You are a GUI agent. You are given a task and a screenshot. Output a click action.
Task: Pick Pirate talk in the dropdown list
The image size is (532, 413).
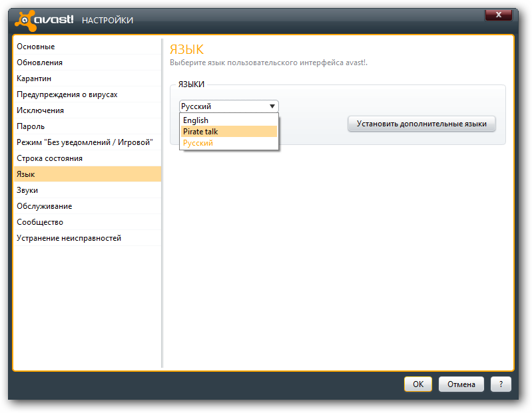229,132
